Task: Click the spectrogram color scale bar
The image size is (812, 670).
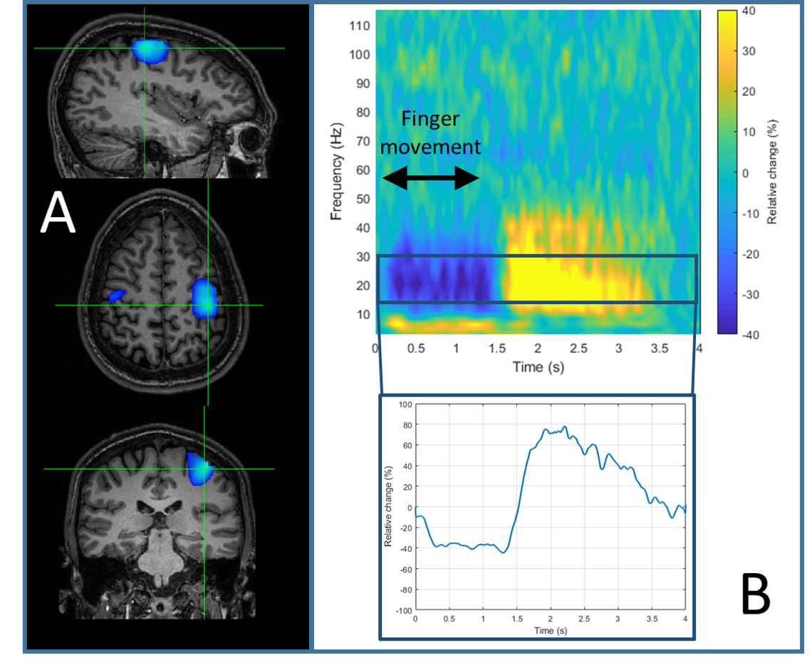Action: click(727, 172)
